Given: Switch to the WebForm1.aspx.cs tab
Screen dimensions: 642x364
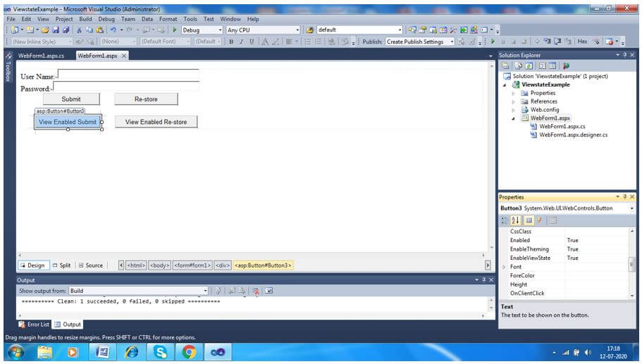Looking at the screenshot, I should coord(42,56).
